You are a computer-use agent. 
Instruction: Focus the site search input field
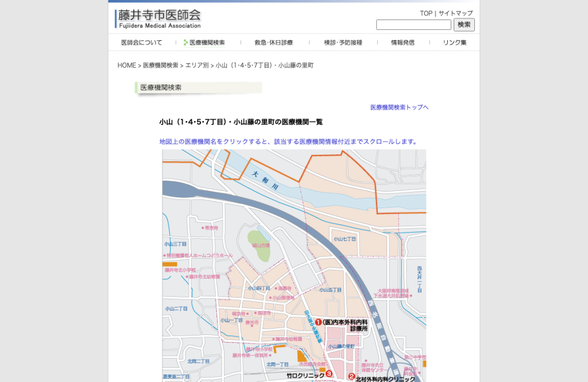coord(413,25)
